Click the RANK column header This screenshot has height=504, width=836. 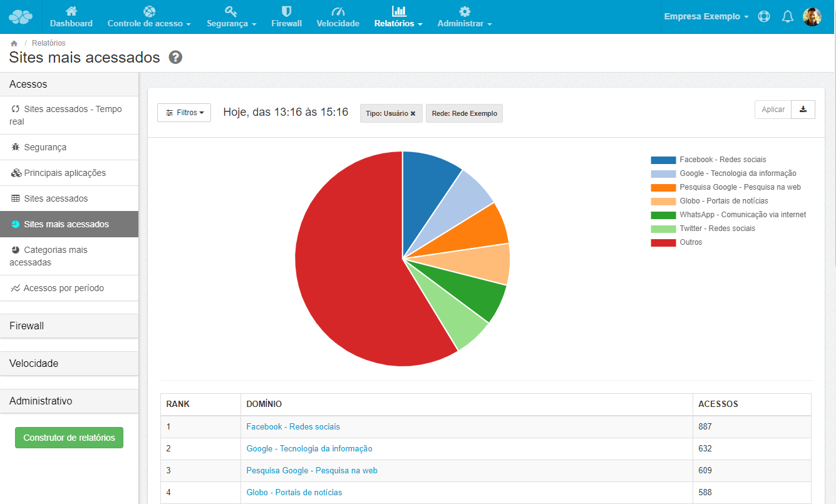200,404
